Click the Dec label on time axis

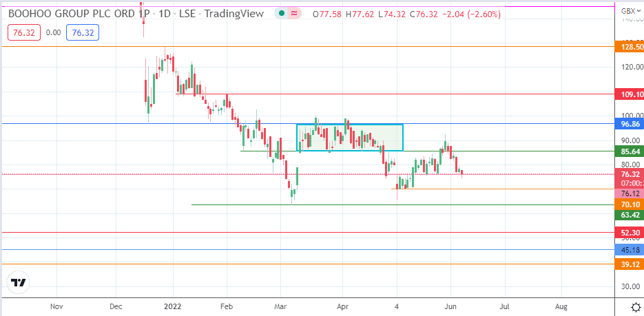(116, 306)
